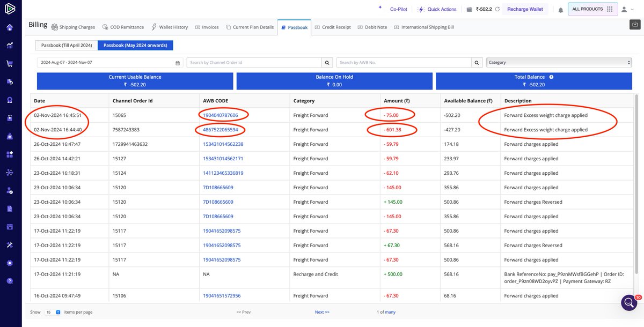Click the network nodes icon in sidebar
Screen dimensions: 644x327
(x=10, y=173)
